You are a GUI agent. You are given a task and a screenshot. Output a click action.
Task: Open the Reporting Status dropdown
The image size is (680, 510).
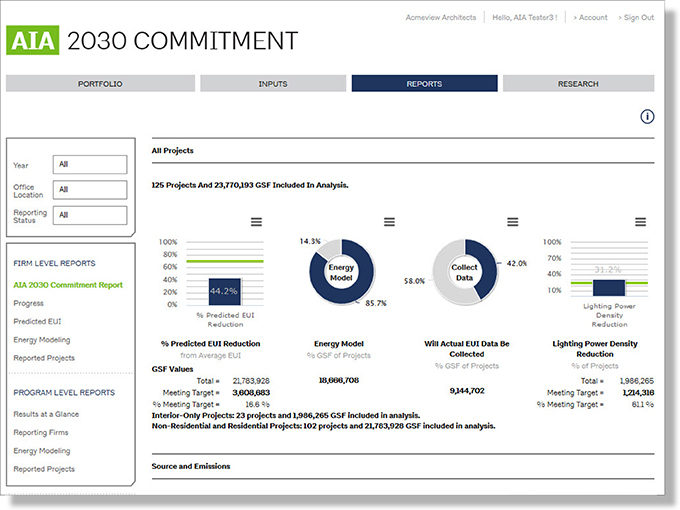[90, 215]
